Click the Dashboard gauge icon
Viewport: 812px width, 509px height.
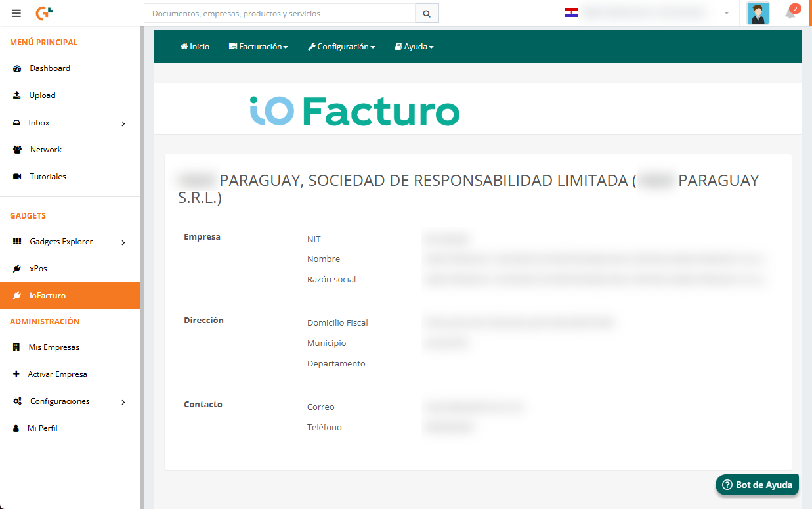tap(17, 68)
